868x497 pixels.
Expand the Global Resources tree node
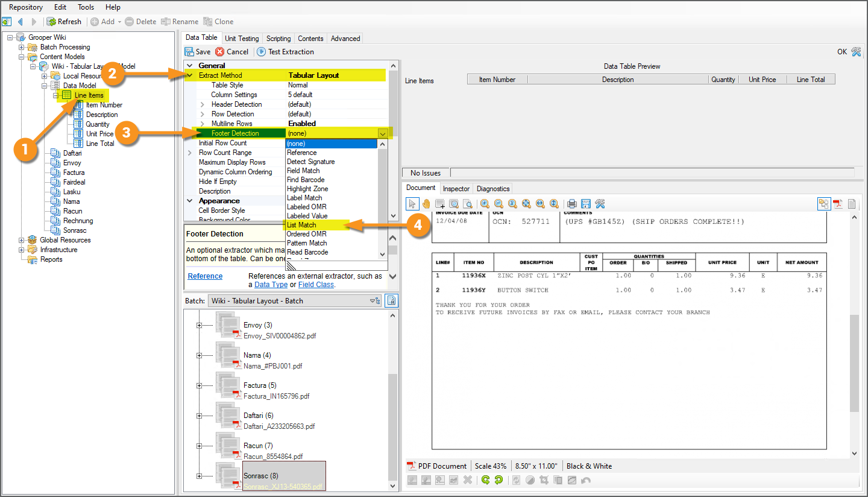click(x=22, y=240)
